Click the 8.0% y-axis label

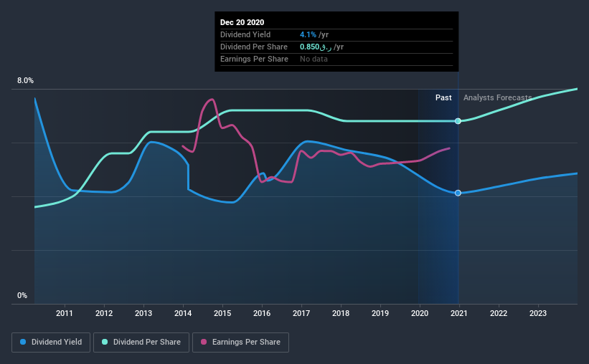tap(25, 81)
